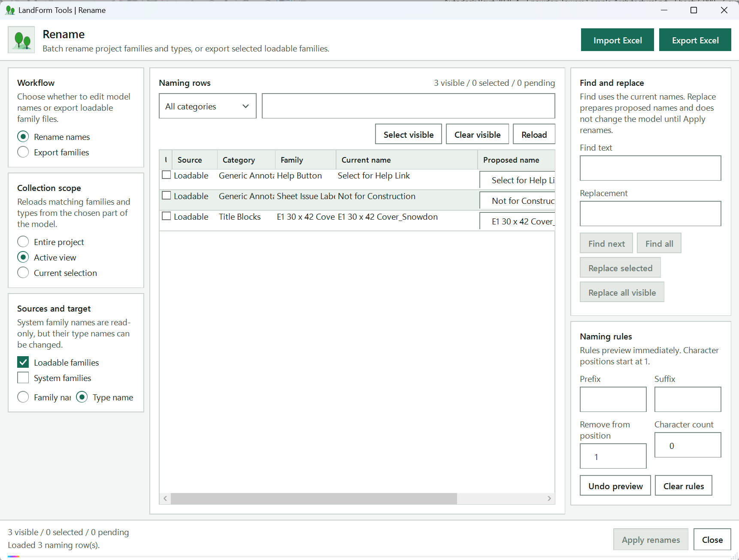Sort by the Category column header
The width and height of the screenshot is (739, 560).
pos(246,160)
